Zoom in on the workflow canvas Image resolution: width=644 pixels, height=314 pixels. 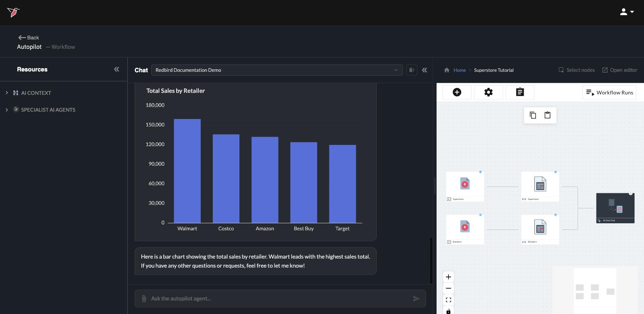[x=448, y=277]
